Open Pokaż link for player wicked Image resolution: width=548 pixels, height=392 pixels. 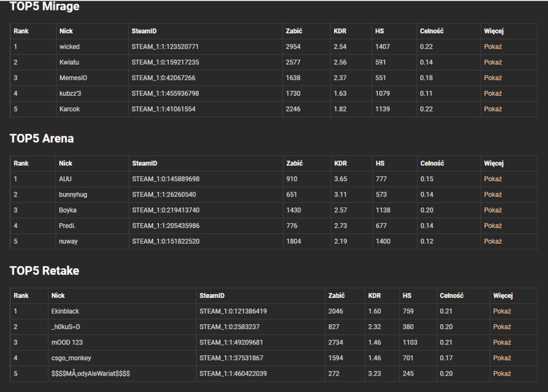tap(493, 47)
